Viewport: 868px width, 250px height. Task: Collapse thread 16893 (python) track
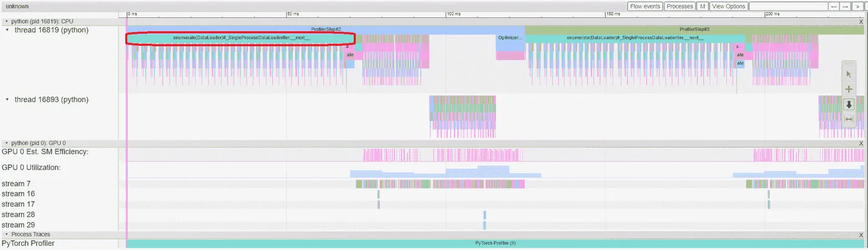point(7,99)
